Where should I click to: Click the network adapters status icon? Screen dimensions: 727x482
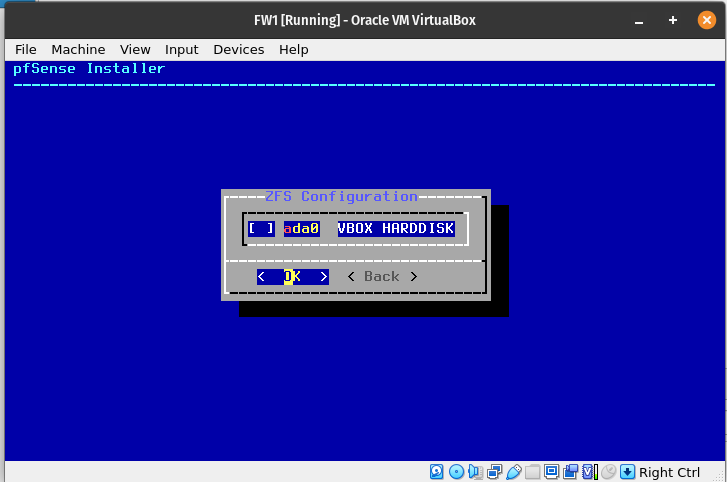coord(495,472)
